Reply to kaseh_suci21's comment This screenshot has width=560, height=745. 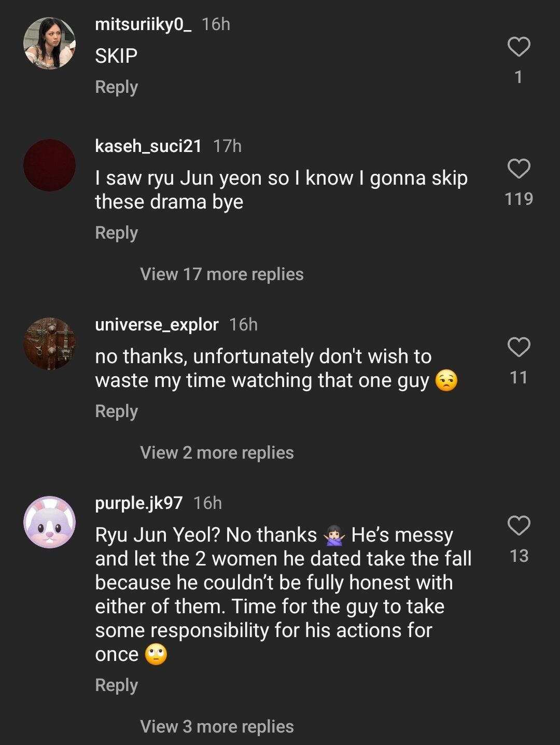point(116,233)
